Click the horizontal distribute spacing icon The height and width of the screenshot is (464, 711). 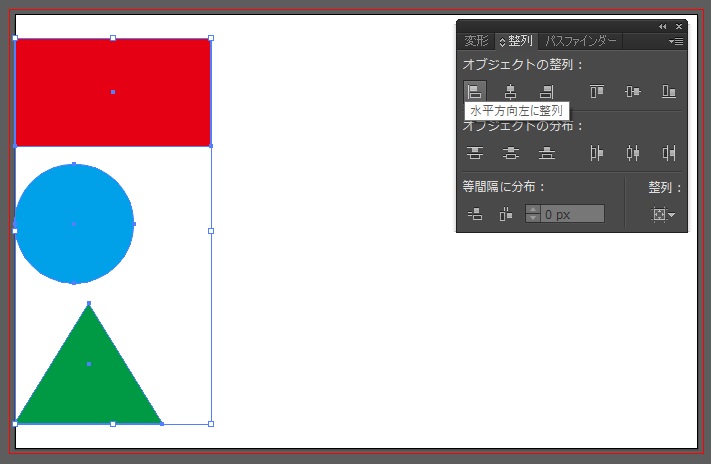[505, 213]
